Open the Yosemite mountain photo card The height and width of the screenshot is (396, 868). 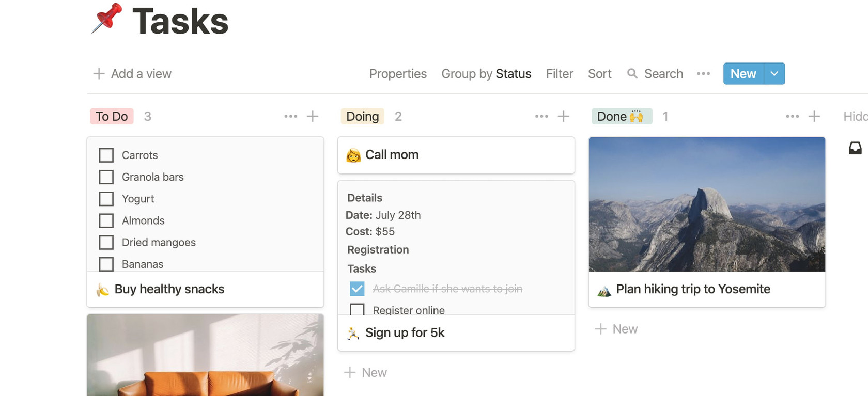(x=707, y=204)
